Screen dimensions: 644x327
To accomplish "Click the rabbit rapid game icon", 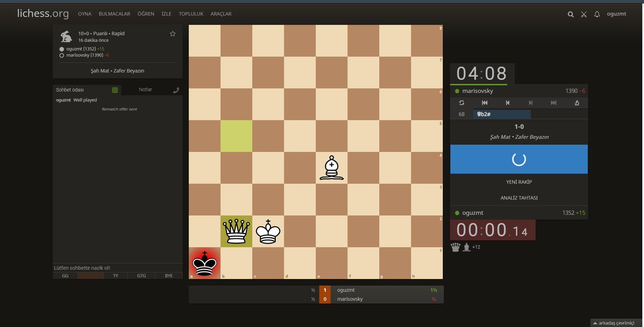I will click(x=66, y=37).
